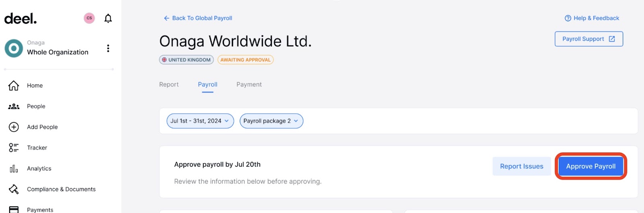Open the Payroll Support external link button

pos(589,39)
